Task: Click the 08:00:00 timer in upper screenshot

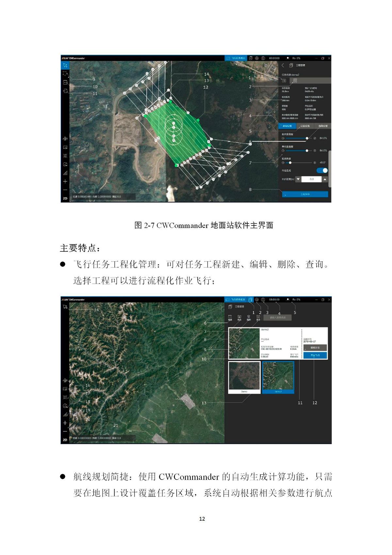Action: pyautogui.click(x=274, y=58)
